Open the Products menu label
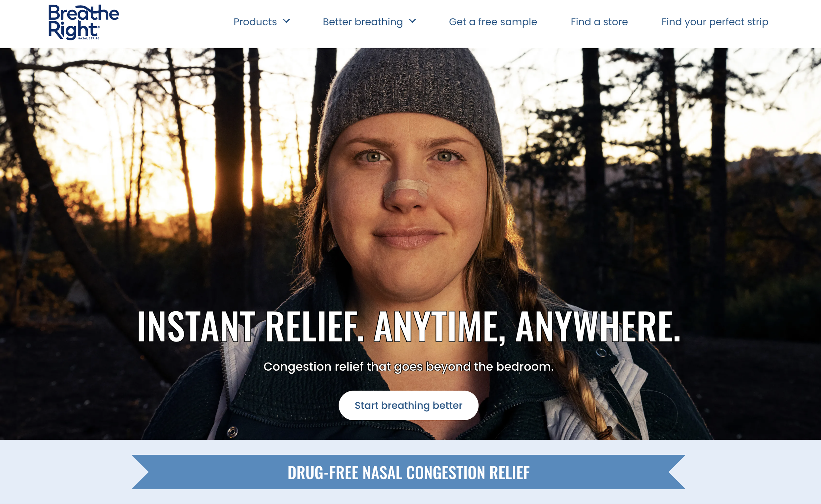Screen dimensions: 821x504 (x=255, y=22)
